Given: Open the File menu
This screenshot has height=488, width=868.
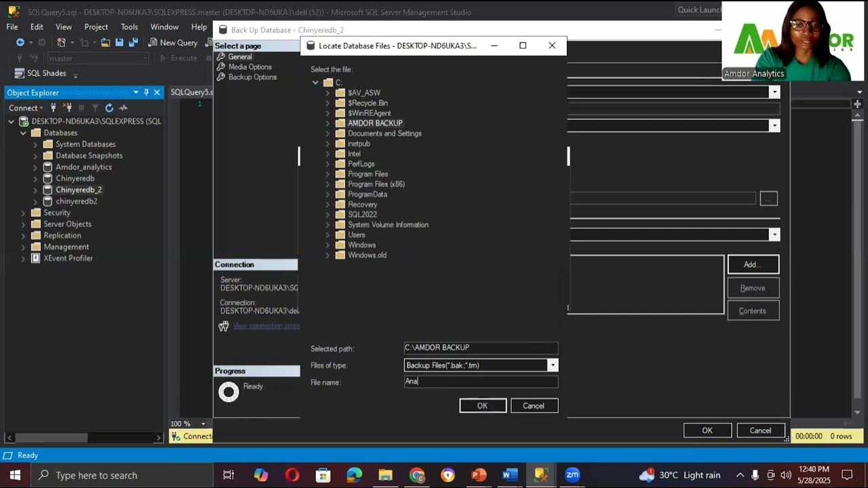Looking at the screenshot, I should pos(12,27).
